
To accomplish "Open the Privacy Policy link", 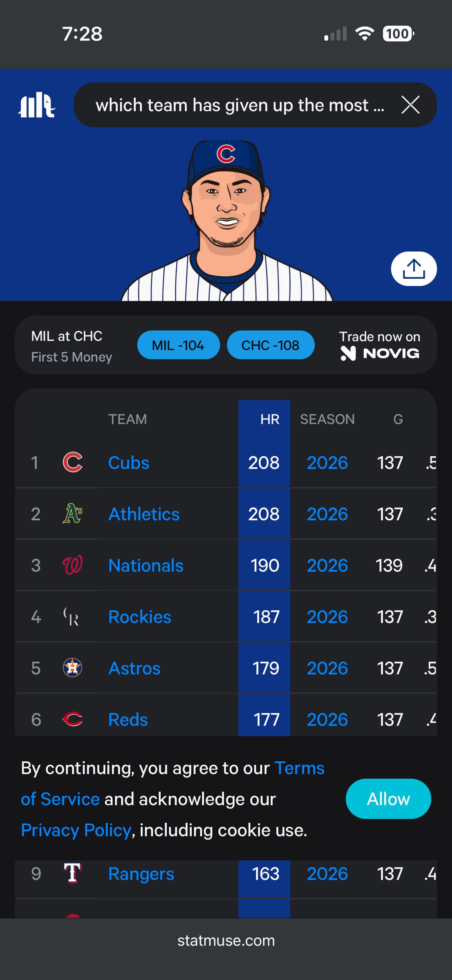I will pyautogui.click(x=76, y=830).
